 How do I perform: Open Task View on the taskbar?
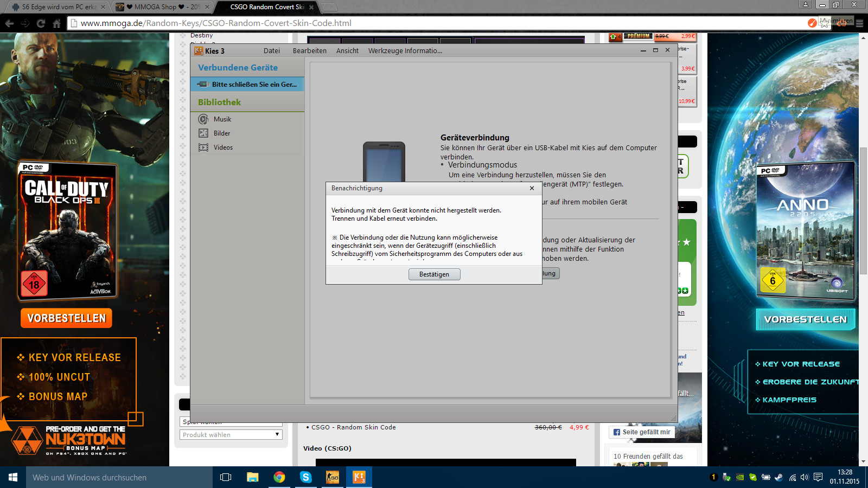tap(226, 477)
